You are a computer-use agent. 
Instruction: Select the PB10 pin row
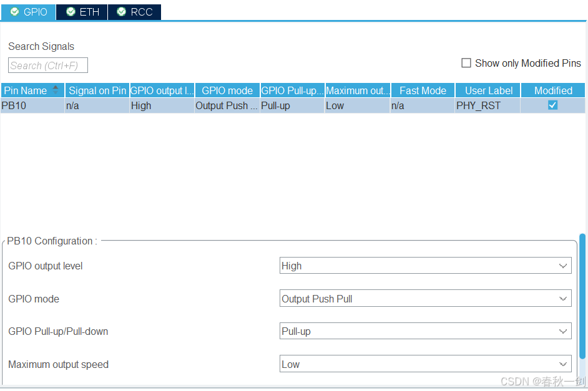pos(293,105)
